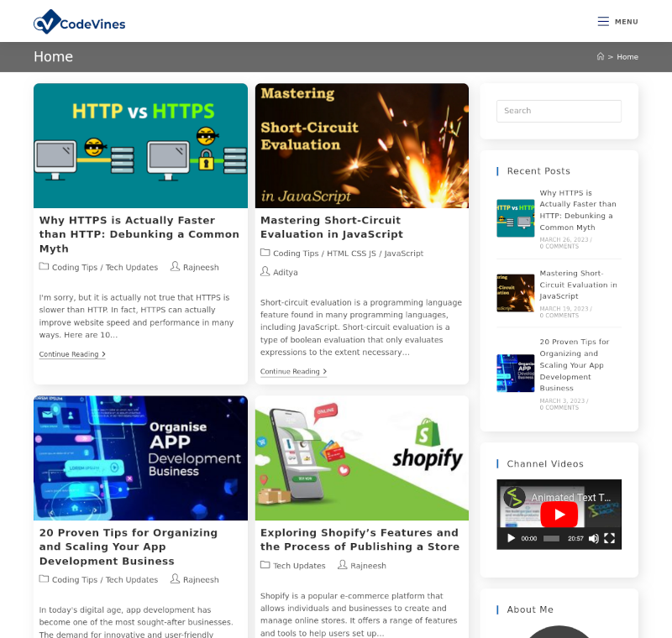The height and width of the screenshot is (638, 672).
Task: Open title Mastering Short-Circuit Evaluation in JavaScript
Action: tap(332, 227)
